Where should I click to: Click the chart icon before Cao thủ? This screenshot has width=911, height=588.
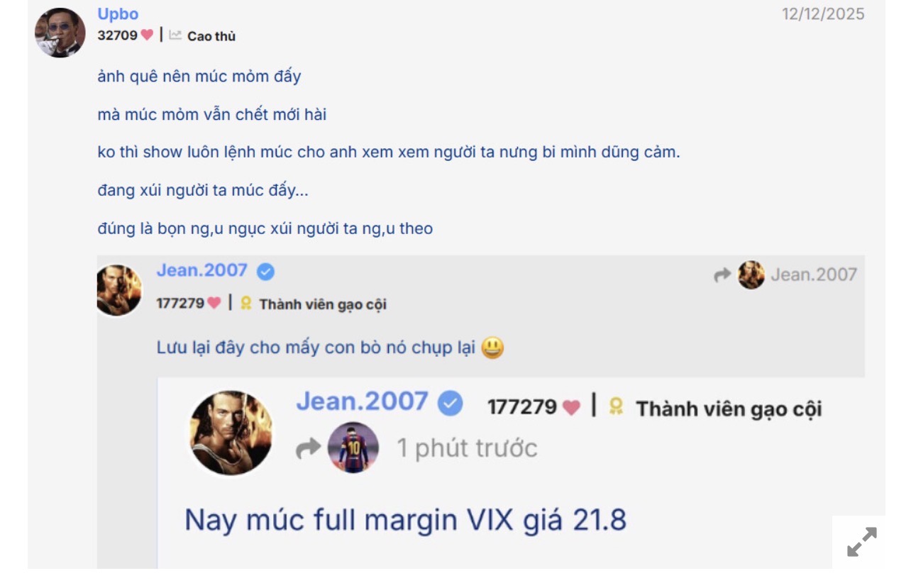175,35
